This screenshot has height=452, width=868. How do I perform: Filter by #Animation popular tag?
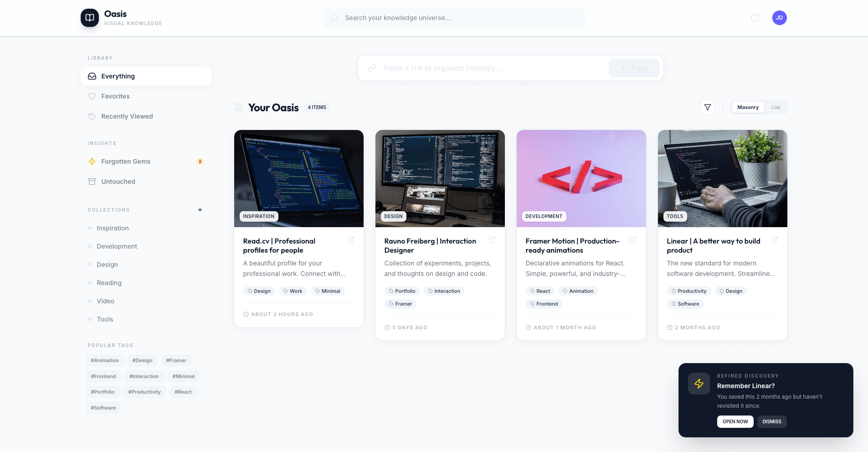coord(105,360)
